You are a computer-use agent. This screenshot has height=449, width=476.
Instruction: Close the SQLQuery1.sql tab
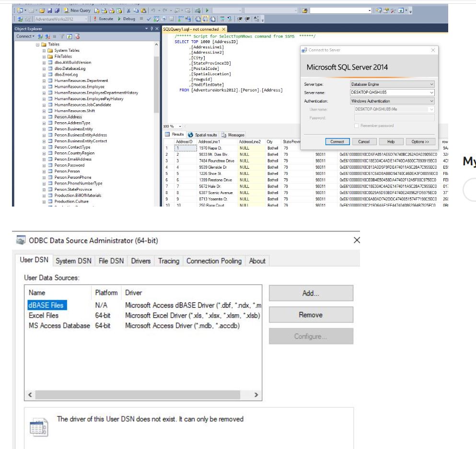click(224, 29)
